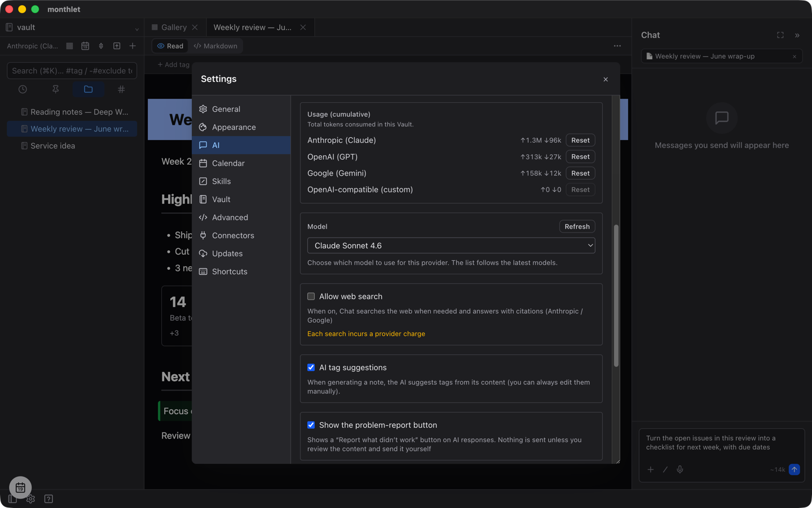Select the hashtag tags view icon
Viewport: 812px width, 508px height.
click(x=121, y=89)
